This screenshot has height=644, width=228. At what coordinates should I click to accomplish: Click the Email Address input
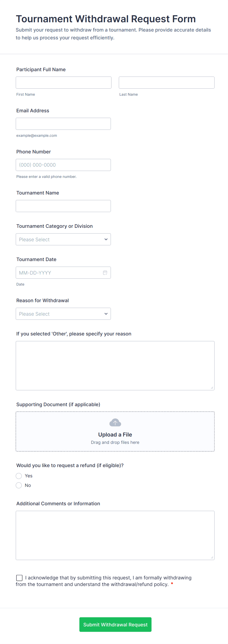tap(63, 124)
